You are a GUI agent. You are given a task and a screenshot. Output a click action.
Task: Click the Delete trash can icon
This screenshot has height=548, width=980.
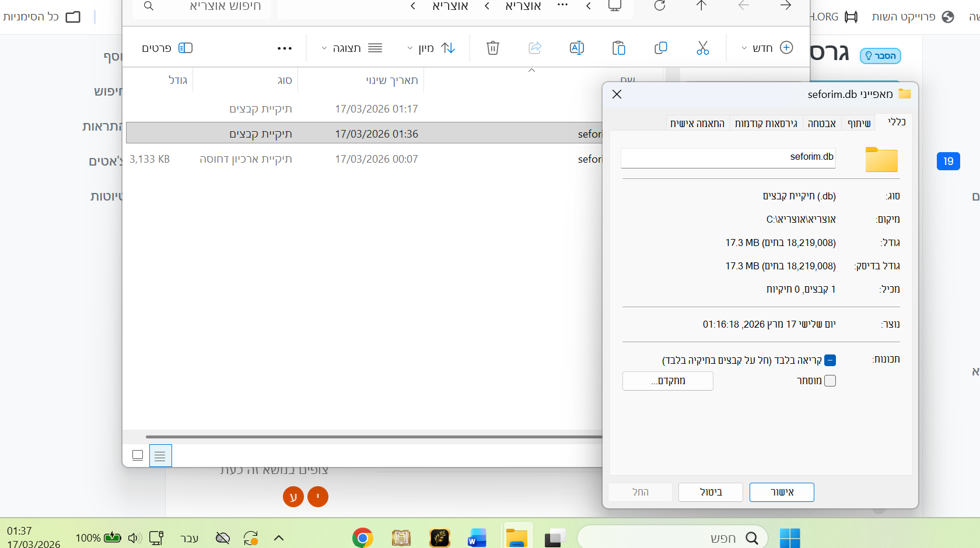(493, 48)
